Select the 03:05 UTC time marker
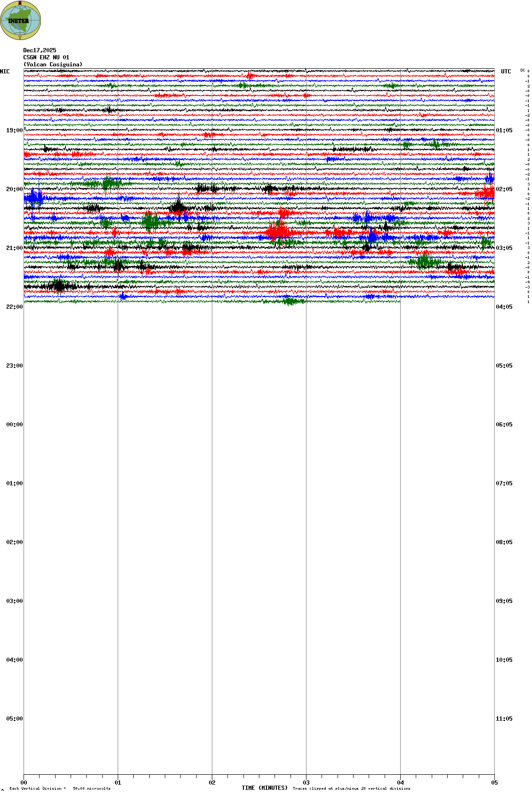The image size is (532, 795). 504,248
